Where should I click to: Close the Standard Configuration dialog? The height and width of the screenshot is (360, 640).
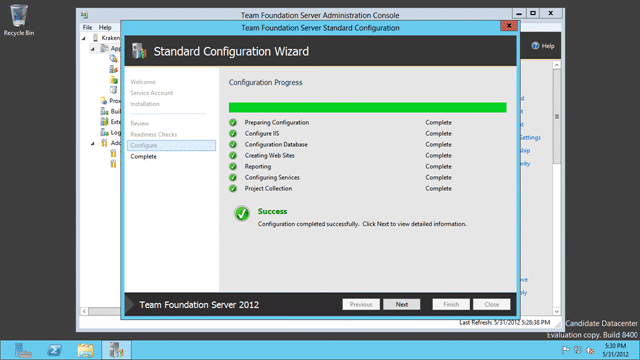(509, 26)
